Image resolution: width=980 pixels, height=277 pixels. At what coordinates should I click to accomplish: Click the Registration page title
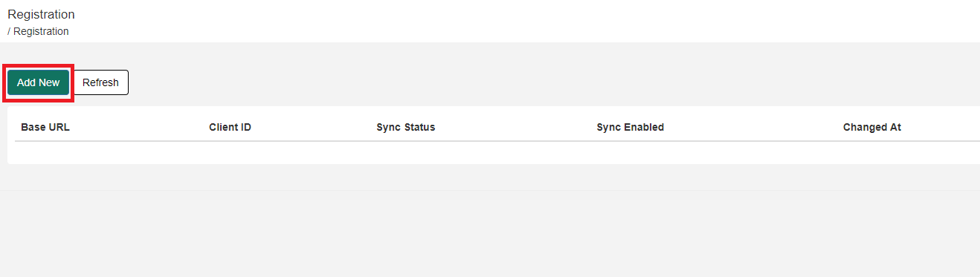(x=41, y=14)
